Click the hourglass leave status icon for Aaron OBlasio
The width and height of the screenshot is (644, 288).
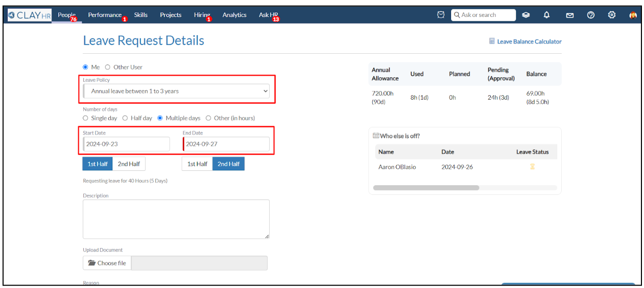(x=532, y=167)
